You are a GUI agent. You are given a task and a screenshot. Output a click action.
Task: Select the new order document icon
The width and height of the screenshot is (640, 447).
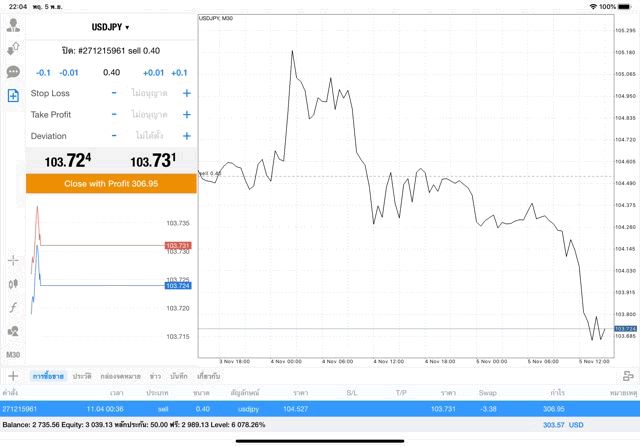click(x=13, y=96)
